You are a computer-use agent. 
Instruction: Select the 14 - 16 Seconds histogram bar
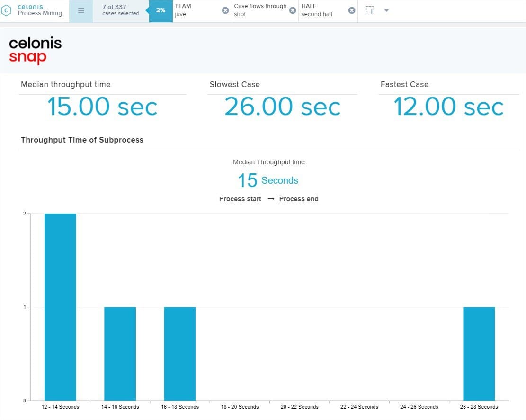click(x=120, y=353)
